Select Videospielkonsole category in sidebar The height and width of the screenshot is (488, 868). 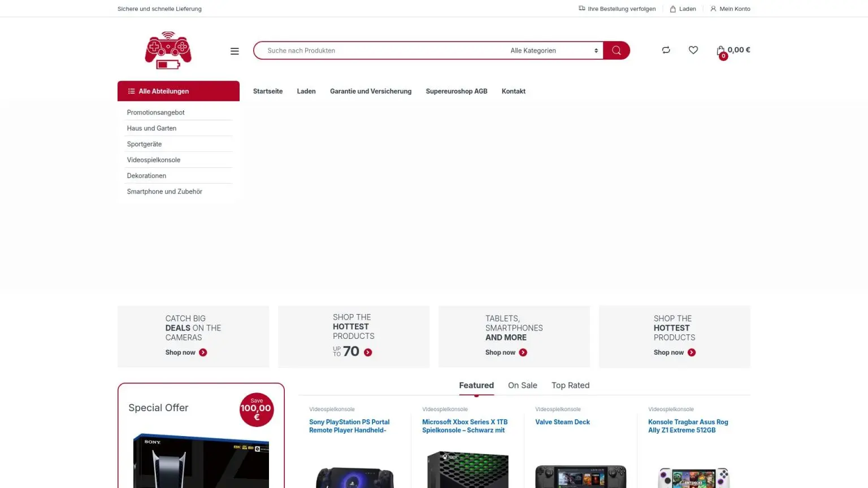(154, 160)
